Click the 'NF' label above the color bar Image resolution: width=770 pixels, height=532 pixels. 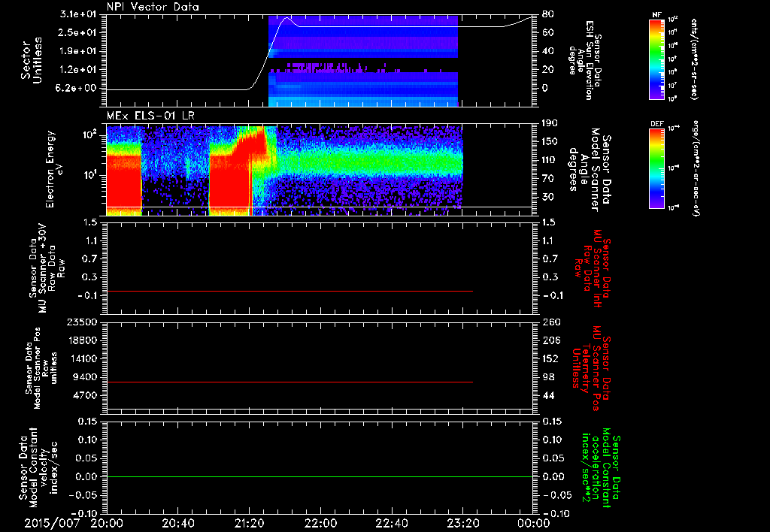click(x=656, y=15)
